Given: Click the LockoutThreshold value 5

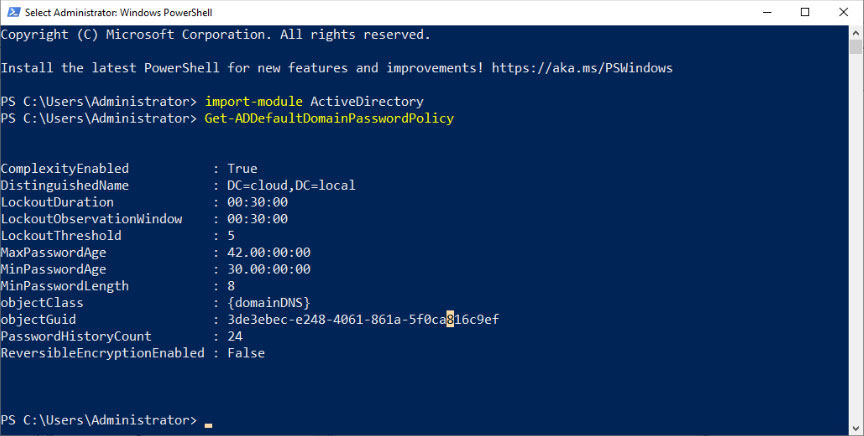Looking at the screenshot, I should [x=231, y=236].
